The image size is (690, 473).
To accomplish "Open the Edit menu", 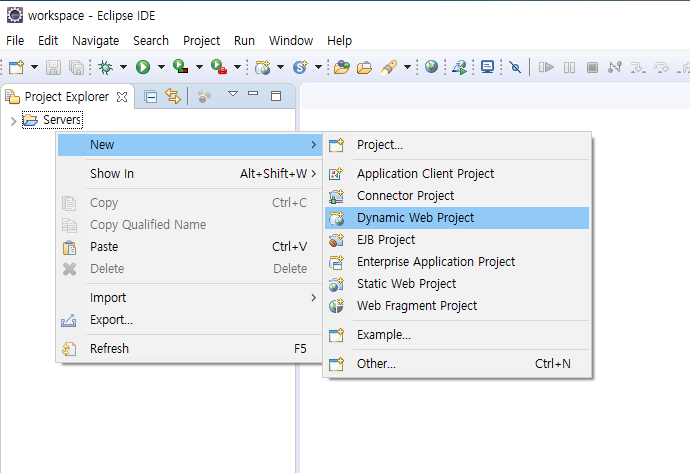I will pyautogui.click(x=48, y=40).
